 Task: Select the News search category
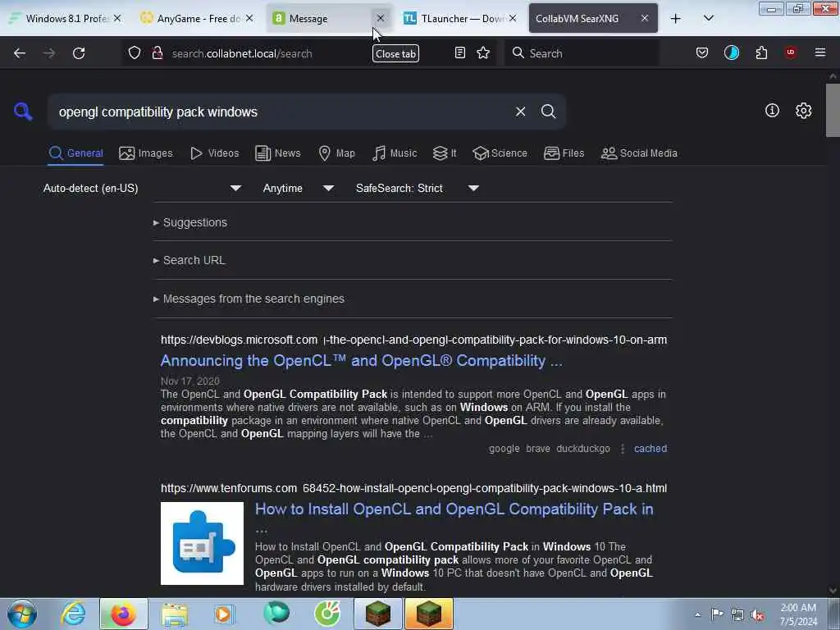pyautogui.click(x=277, y=153)
